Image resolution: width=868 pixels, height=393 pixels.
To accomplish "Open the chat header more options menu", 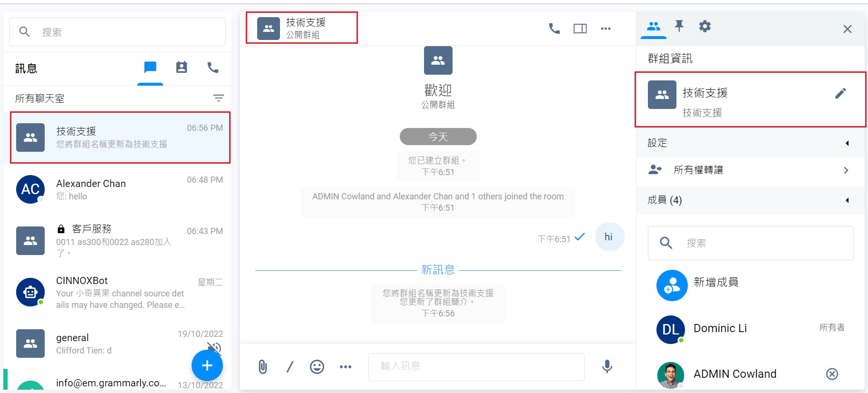I will click(x=606, y=29).
